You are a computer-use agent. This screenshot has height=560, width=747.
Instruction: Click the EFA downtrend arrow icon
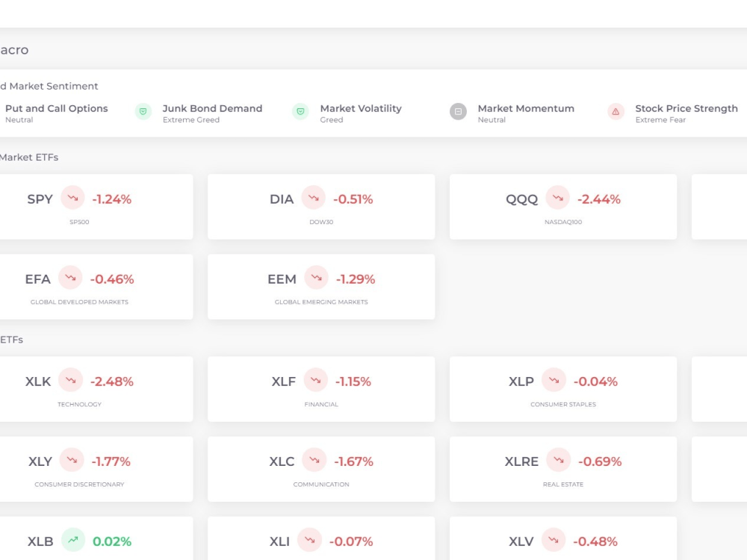70,278
